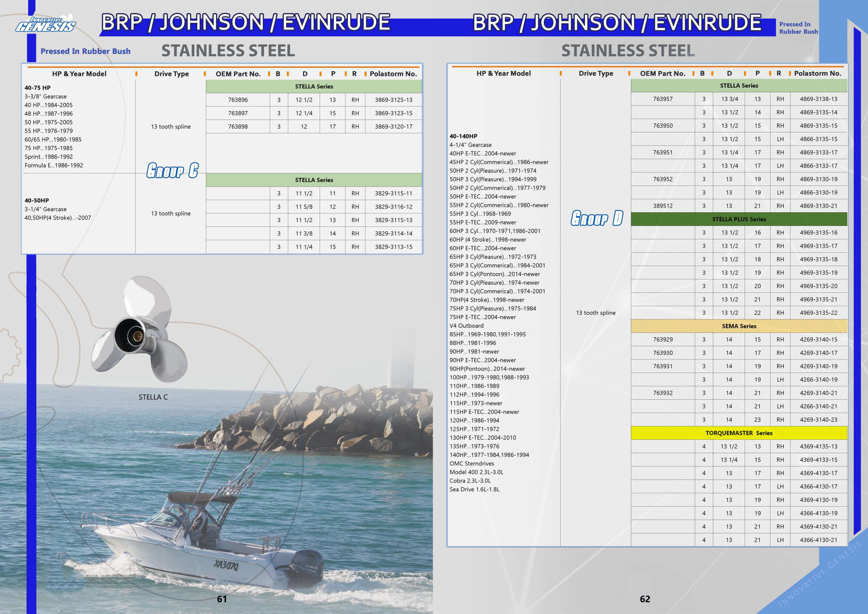Screen dimensions: 868x614
Task: Select OEM part number 763952
Action: click(663, 179)
